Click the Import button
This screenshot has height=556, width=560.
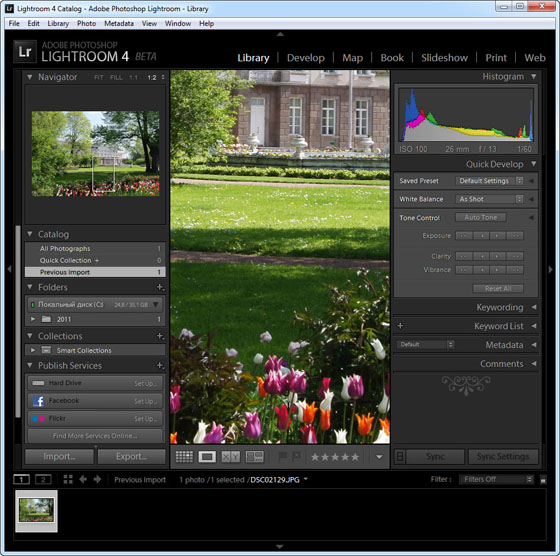click(59, 456)
